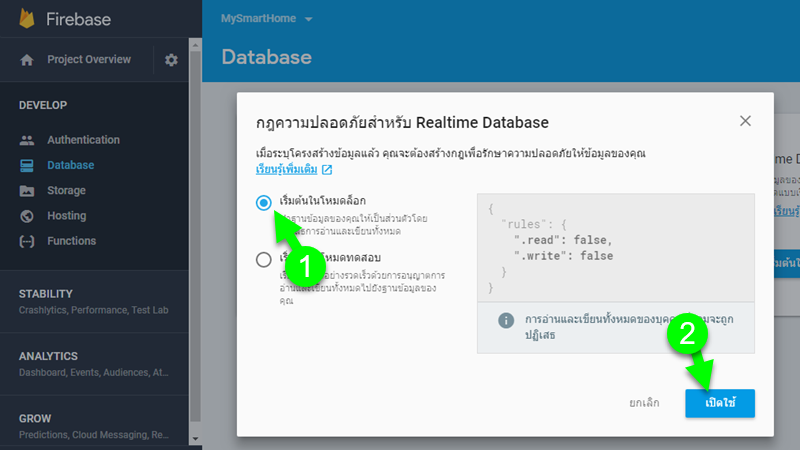The height and width of the screenshot is (450, 800).
Task: Open Storage section
Action: (66, 190)
